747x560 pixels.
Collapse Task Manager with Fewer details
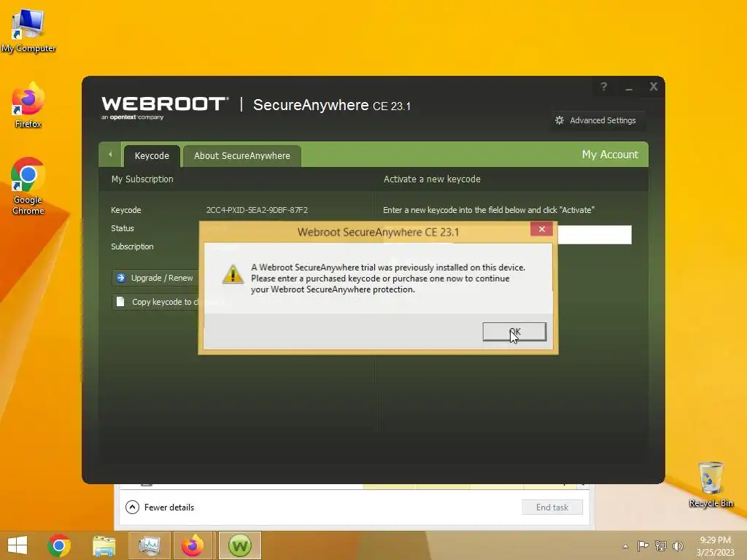pos(160,507)
